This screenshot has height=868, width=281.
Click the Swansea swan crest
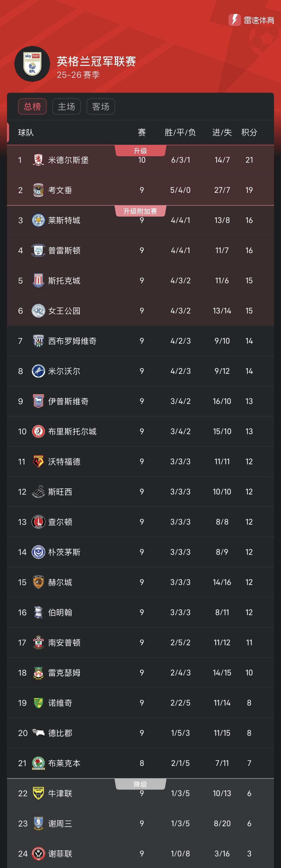(x=38, y=492)
